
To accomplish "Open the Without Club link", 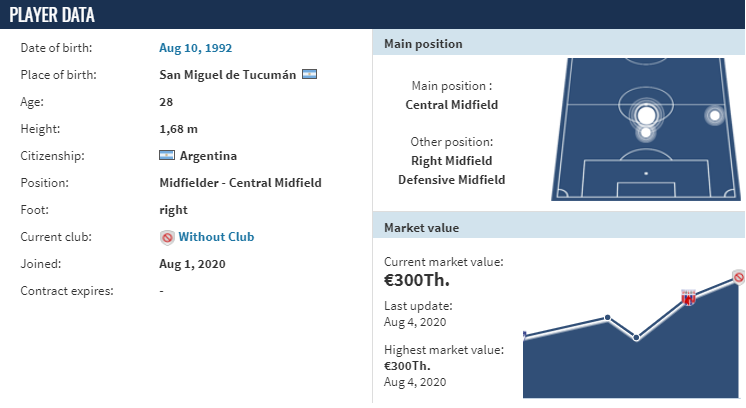I will [216, 237].
